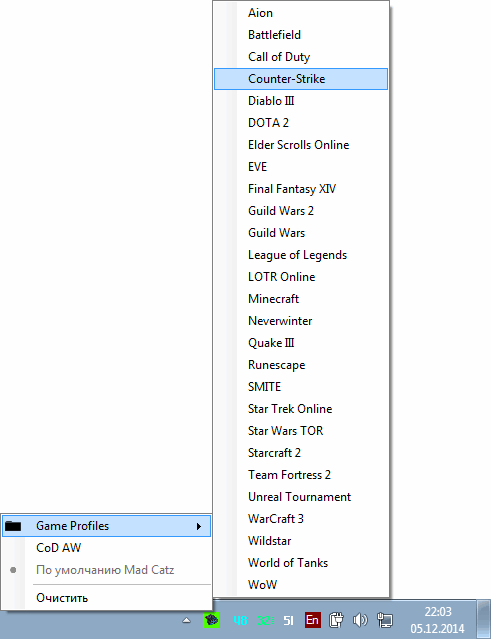The width and height of the screenshot is (491, 639).
Task: Click the Show Desktop strip after the clock
Action: click(484, 619)
